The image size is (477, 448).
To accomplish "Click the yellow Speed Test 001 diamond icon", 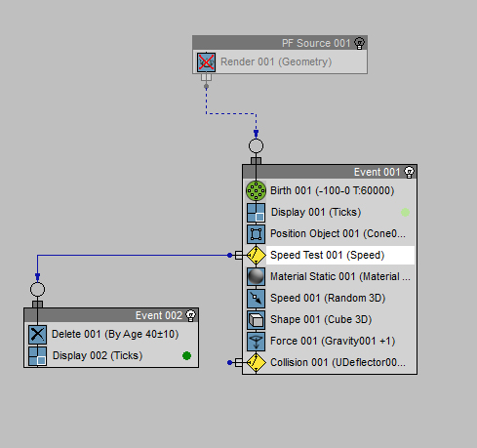I will (x=256, y=255).
